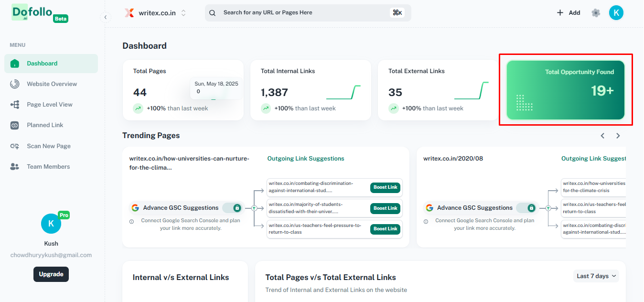Click the Dofollo.ai logo

tap(32, 12)
